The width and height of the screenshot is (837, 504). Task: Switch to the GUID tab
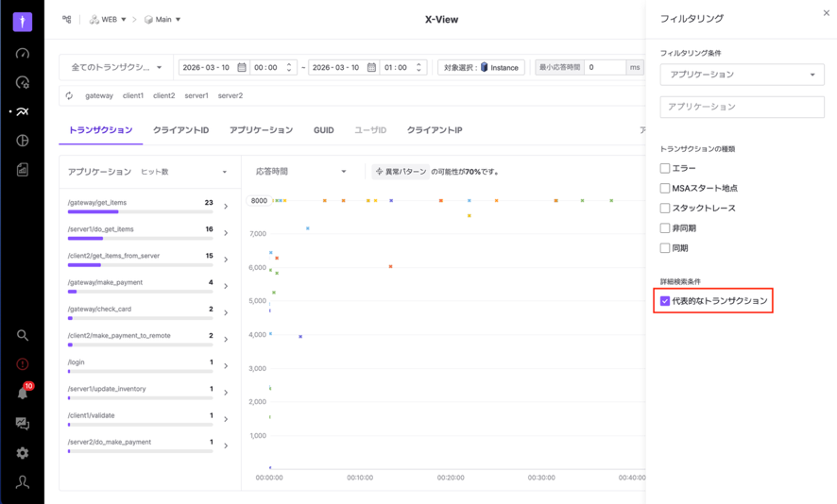[x=323, y=130]
